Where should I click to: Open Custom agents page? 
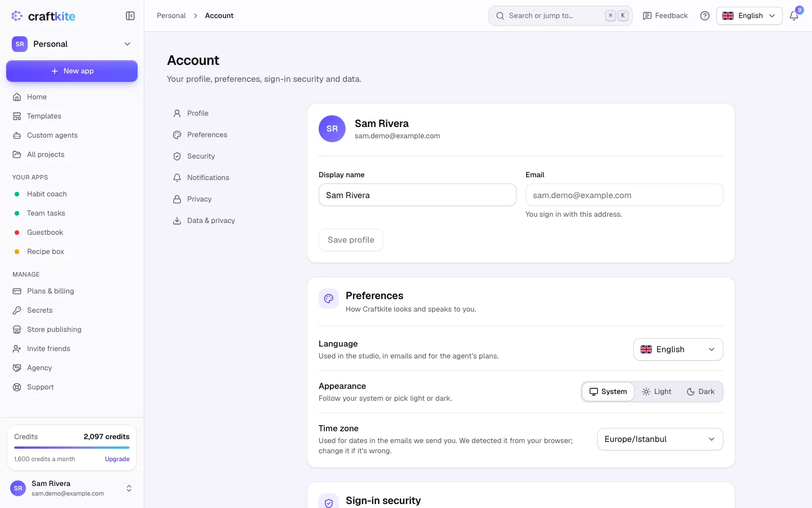point(72,135)
